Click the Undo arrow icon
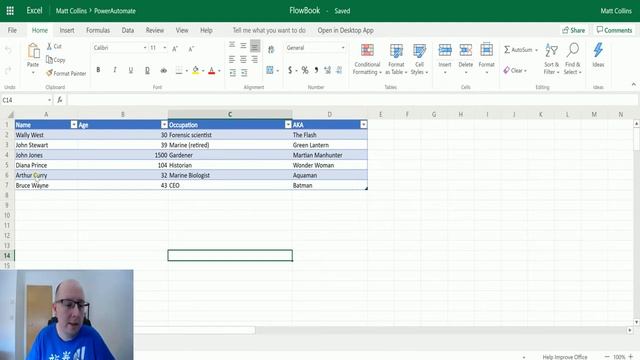 [8, 50]
